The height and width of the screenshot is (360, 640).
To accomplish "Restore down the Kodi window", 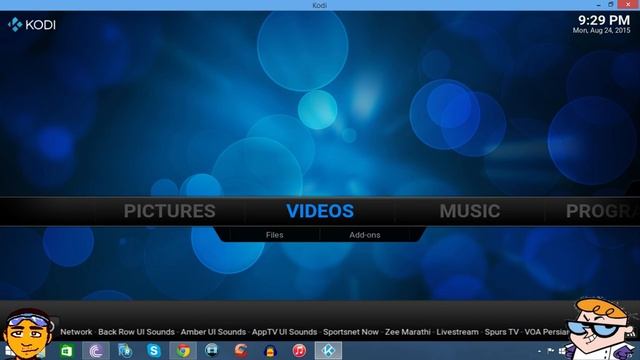I will [x=611, y=4].
